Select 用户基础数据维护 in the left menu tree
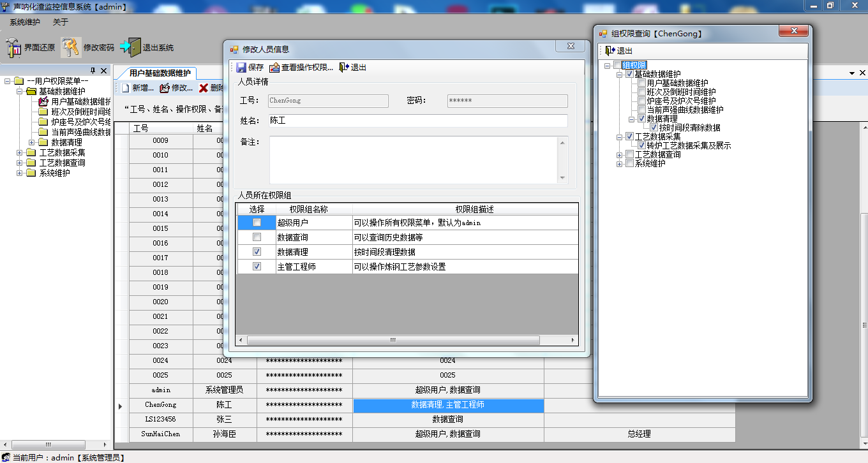This screenshot has height=463, width=868. [80, 101]
